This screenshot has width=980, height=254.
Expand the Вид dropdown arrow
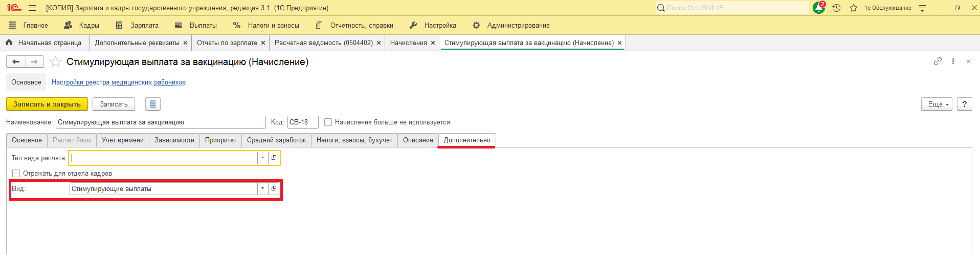(262, 188)
